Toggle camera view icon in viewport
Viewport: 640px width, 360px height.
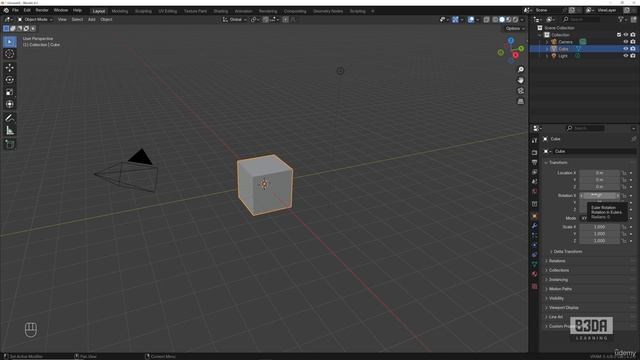[521, 91]
